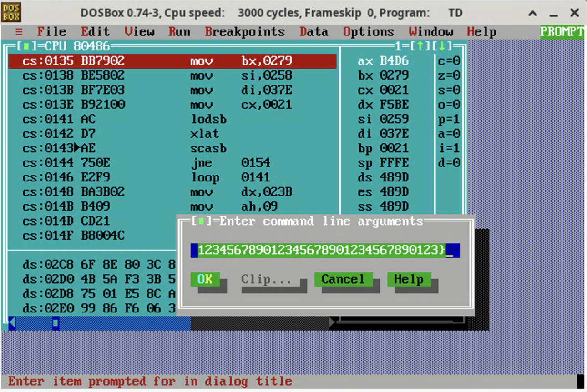The width and height of the screenshot is (587, 392).
Task: Select the 'jne 0154' instruction line
Action: coord(172,163)
